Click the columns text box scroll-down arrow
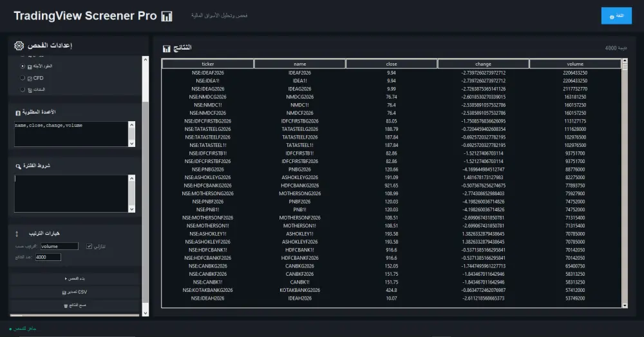The width and height of the screenshot is (644, 337). pos(131,144)
